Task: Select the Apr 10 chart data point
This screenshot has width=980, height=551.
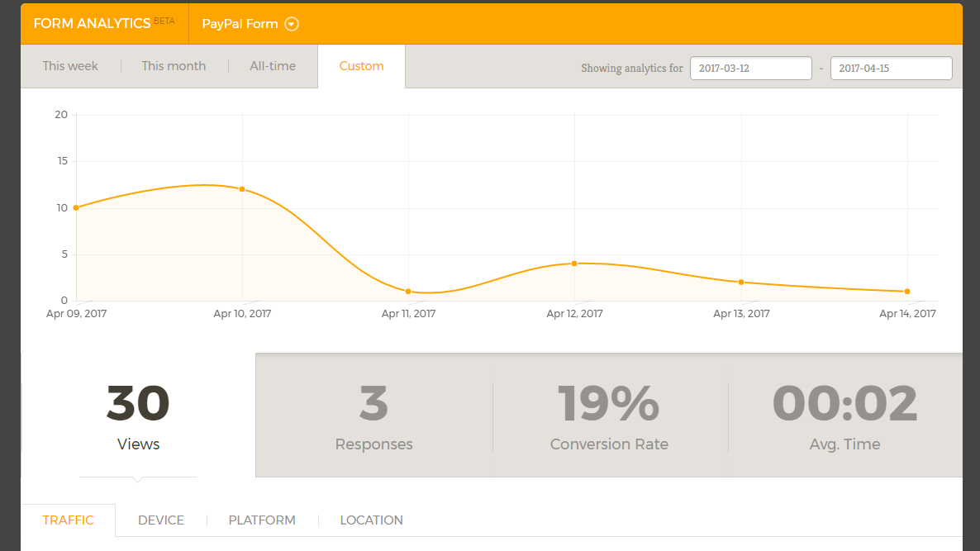Action: pos(242,189)
